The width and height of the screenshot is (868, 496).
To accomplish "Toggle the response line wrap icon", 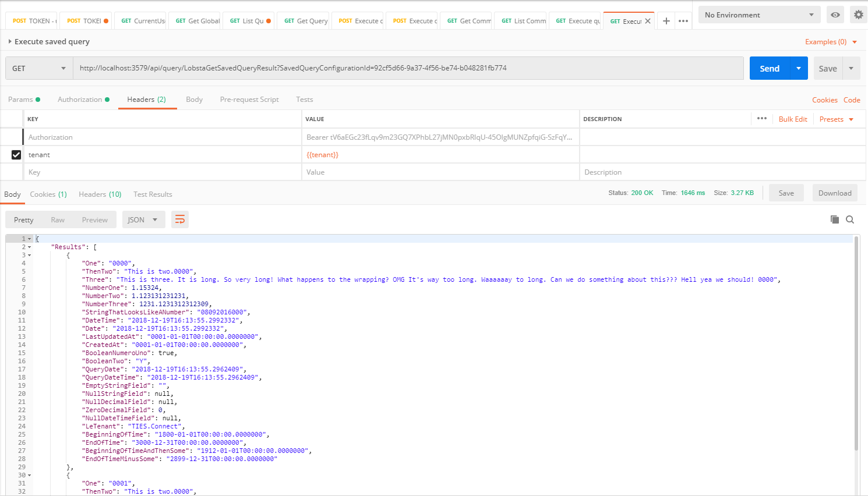I will [x=180, y=219].
